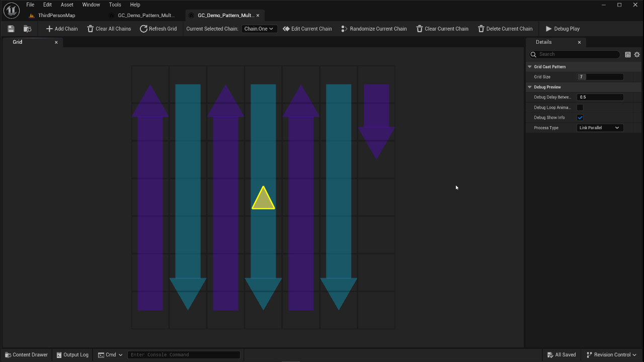
Task: Open the Content Drawer
Action: (26, 355)
